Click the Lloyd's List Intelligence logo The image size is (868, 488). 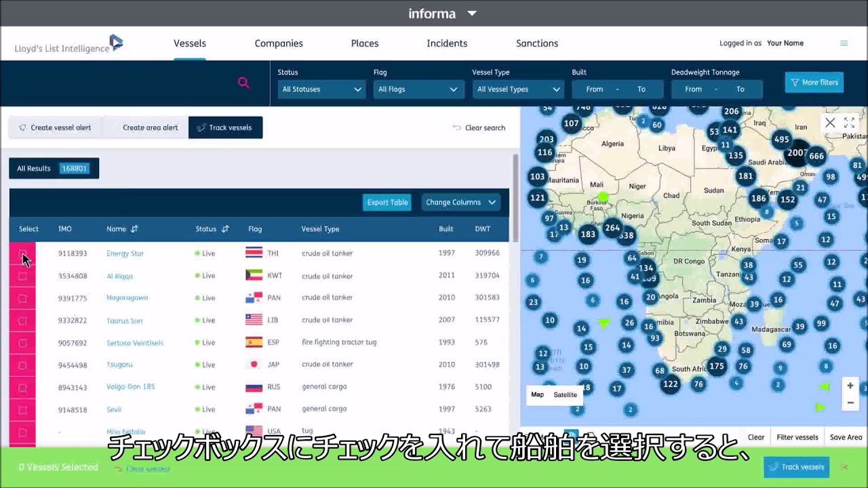[x=68, y=45]
